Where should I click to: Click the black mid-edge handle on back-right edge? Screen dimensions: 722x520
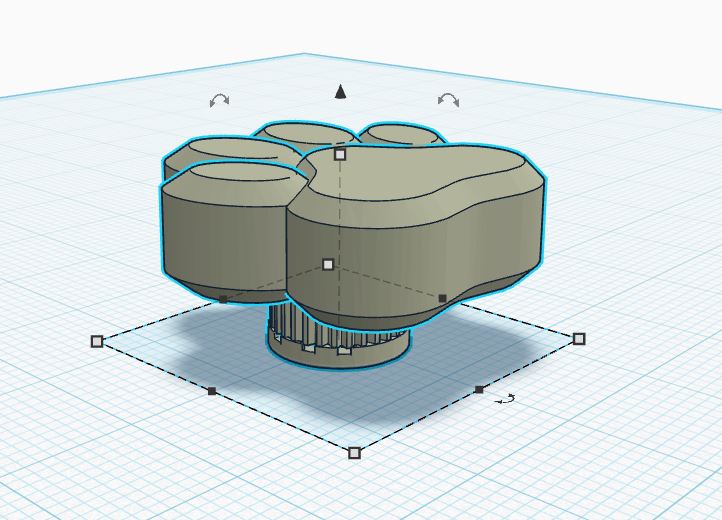coord(443,298)
